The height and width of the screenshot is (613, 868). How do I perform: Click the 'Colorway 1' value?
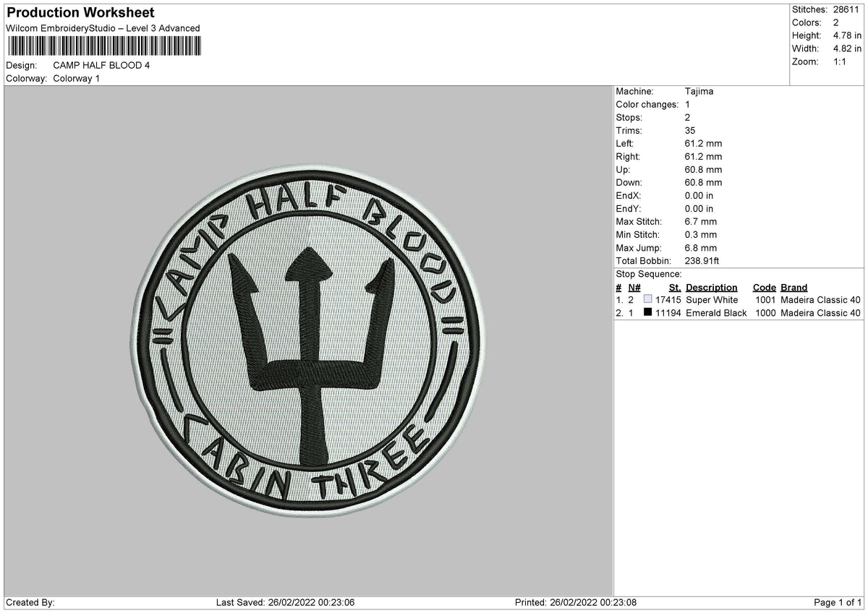point(77,78)
